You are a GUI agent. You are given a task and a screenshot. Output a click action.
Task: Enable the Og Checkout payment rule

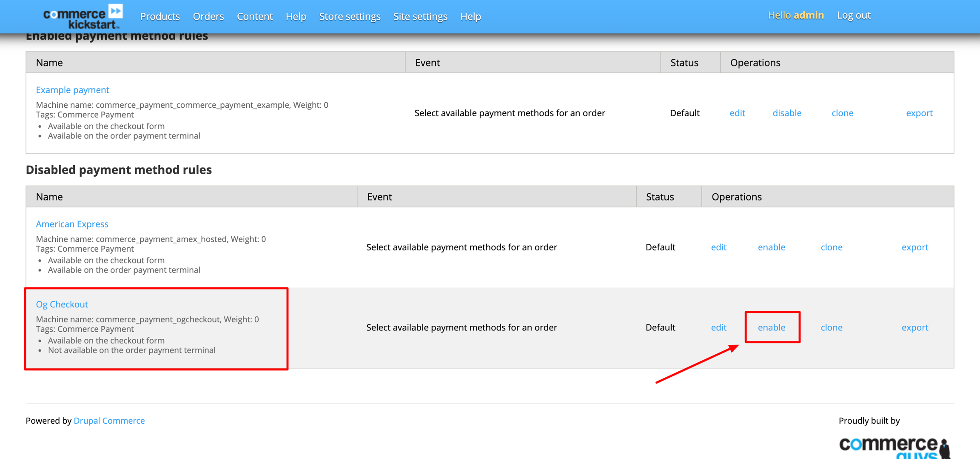(771, 327)
